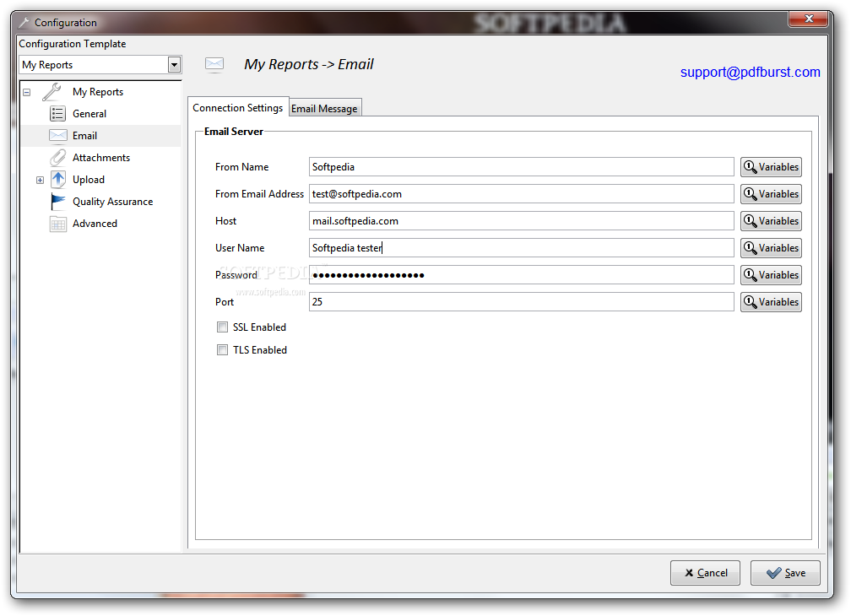
Task: Focus the From Email Address field
Action: [x=522, y=194]
